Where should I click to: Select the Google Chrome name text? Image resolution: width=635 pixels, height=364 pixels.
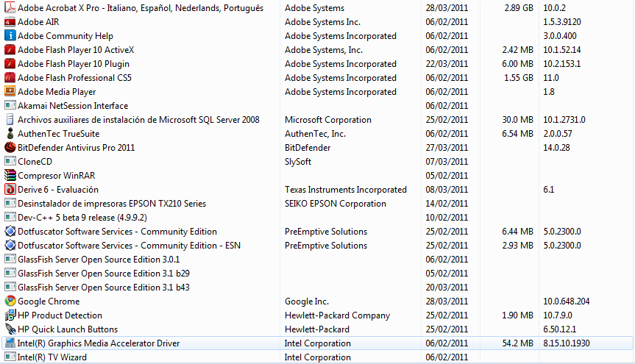(x=49, y=301)
